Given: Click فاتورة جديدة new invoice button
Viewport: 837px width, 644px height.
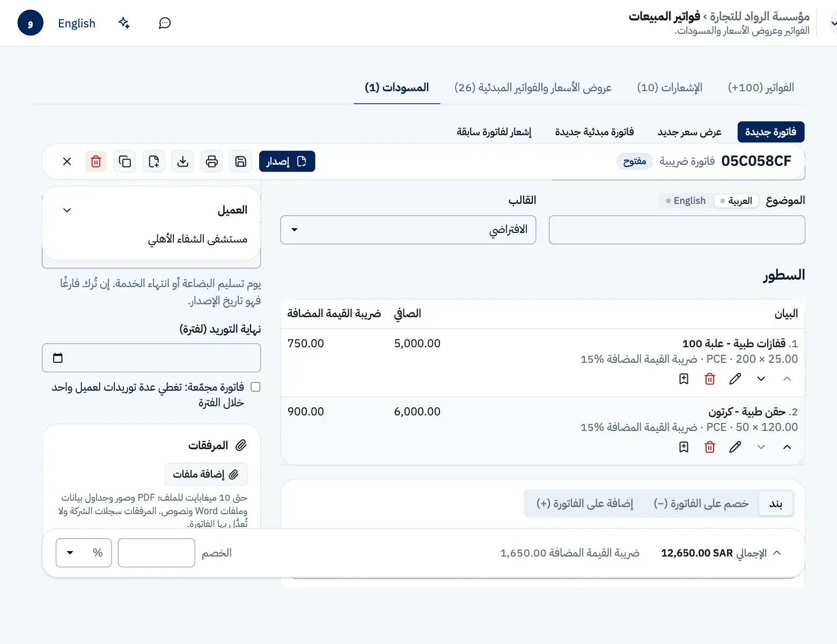Looking at the screenshot, I should (x=771, y=132).
